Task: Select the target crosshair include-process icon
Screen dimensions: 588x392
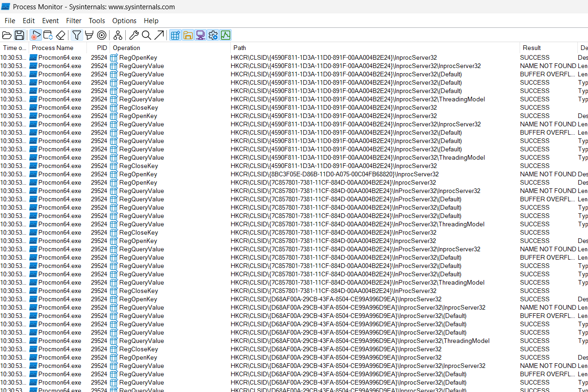Action: tap(102, 35)
